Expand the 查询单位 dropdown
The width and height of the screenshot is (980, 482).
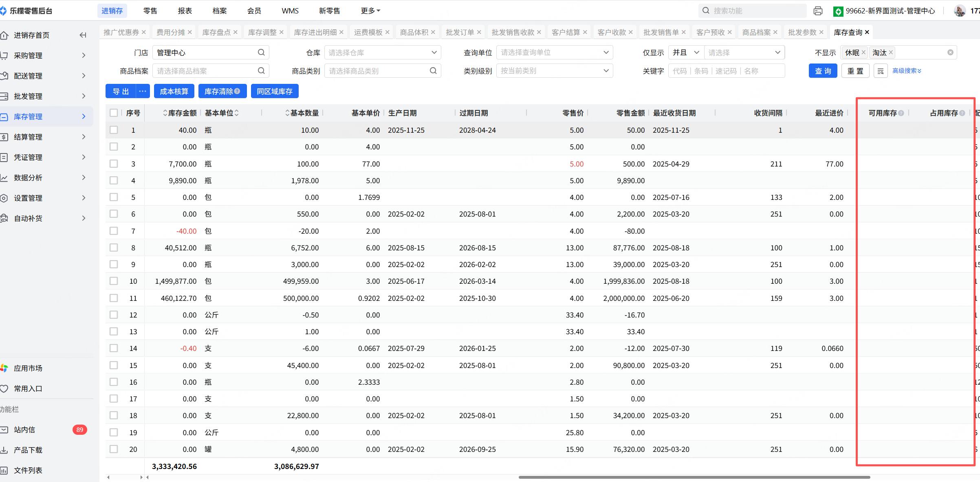point(554,53)
